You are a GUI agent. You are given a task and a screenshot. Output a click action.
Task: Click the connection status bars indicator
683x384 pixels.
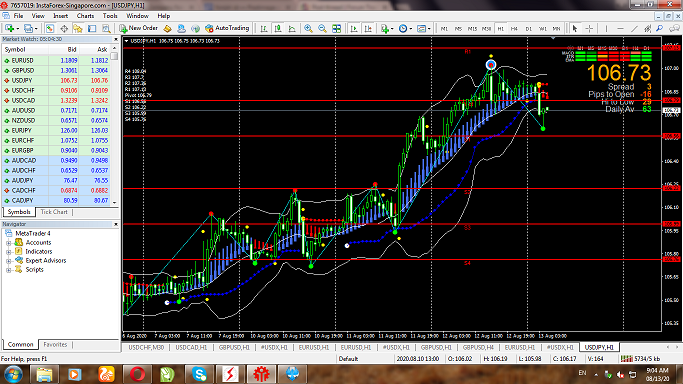click(x=626, y=359)
